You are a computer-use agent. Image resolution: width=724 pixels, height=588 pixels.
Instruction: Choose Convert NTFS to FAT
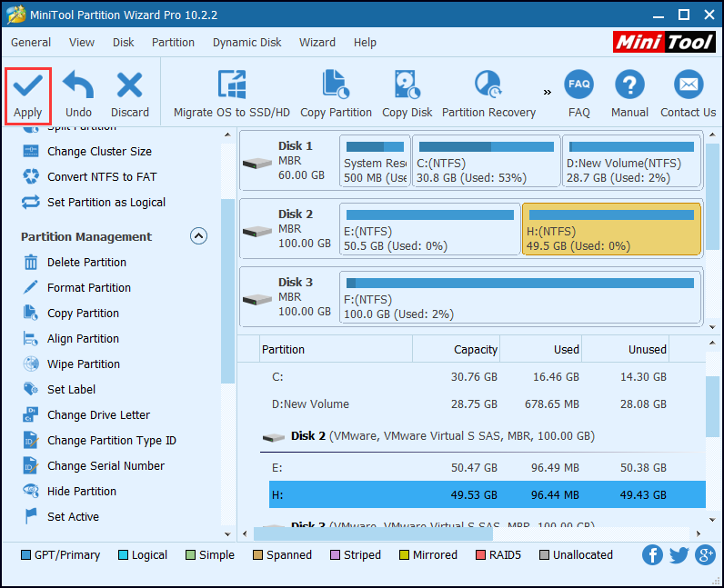pyautogui.click(x=89, y=177)
